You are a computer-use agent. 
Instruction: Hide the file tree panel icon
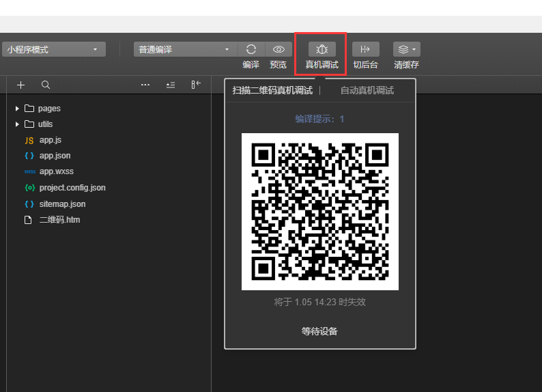click(x=196, y=85)
